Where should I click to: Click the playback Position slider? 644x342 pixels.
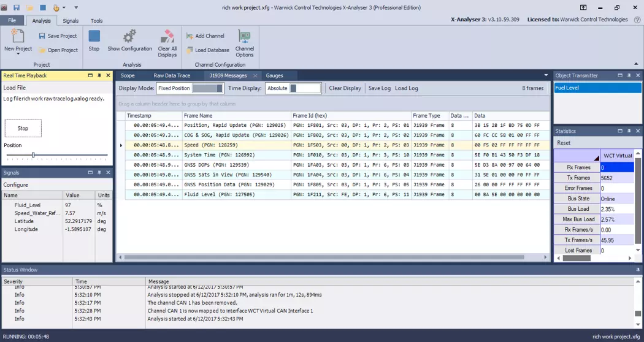click(x=33, y=155)
